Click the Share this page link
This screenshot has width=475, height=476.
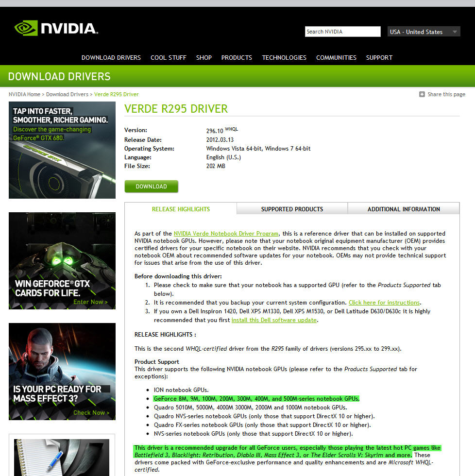tap(446, 94)
